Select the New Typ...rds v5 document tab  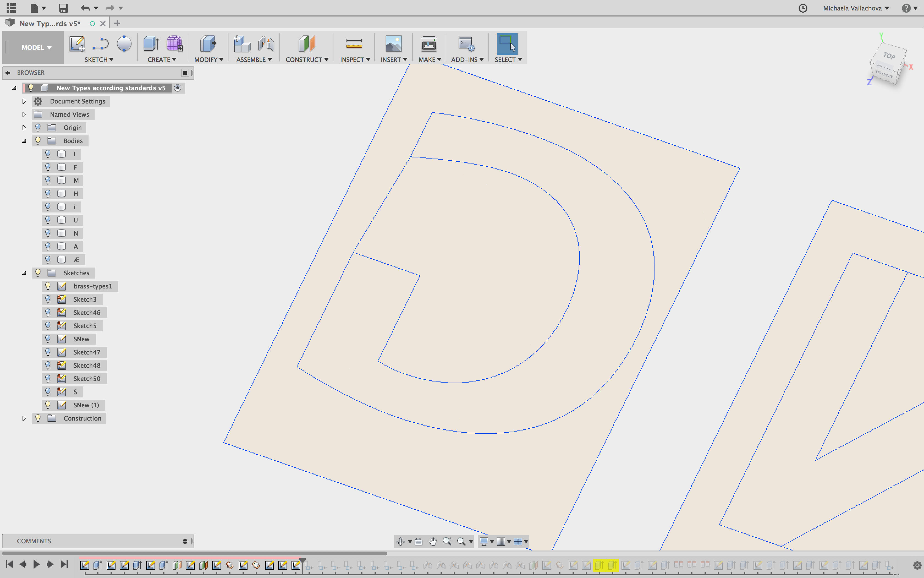click(x=50, y=23)
